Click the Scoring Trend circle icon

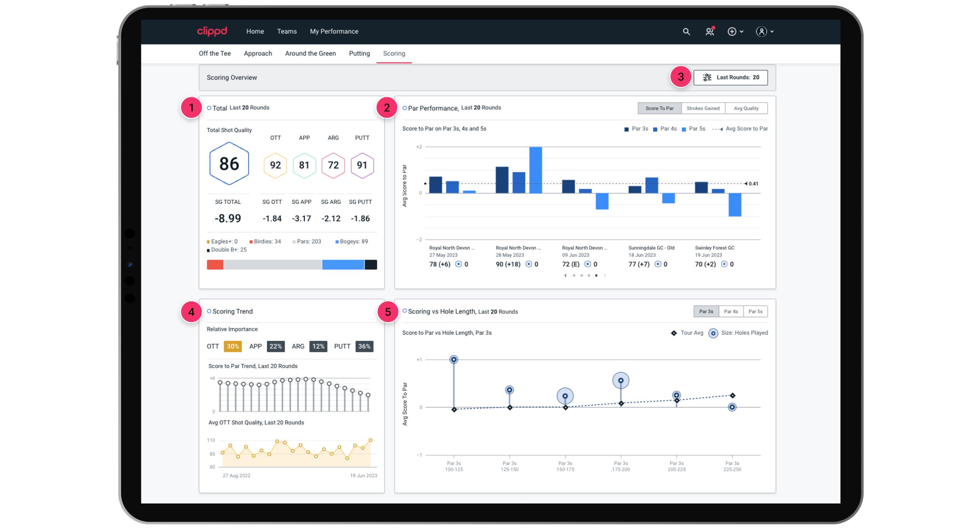pos(209,312)
